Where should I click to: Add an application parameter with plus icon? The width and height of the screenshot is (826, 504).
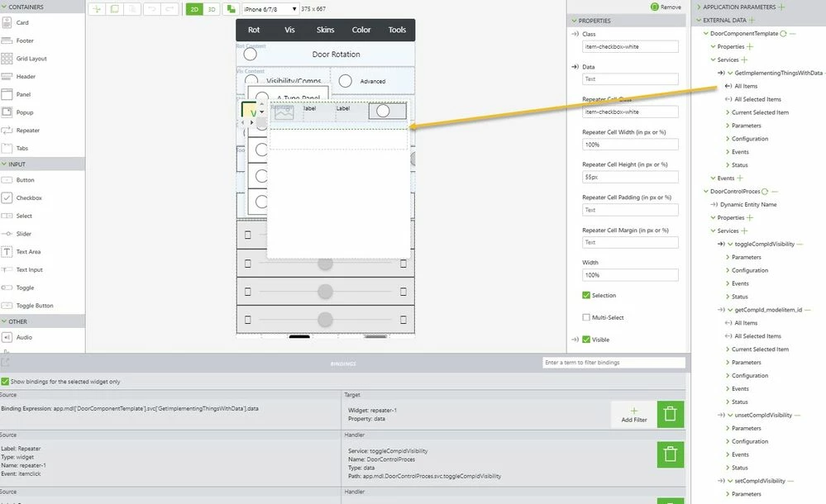click(781, 7)
